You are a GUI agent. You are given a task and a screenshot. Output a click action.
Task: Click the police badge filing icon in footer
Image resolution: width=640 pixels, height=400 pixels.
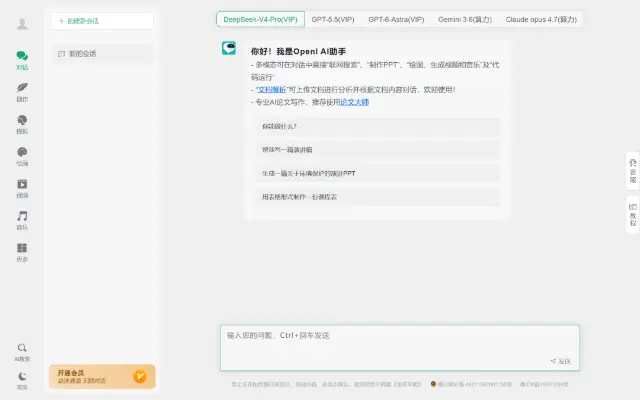(433, 384)
